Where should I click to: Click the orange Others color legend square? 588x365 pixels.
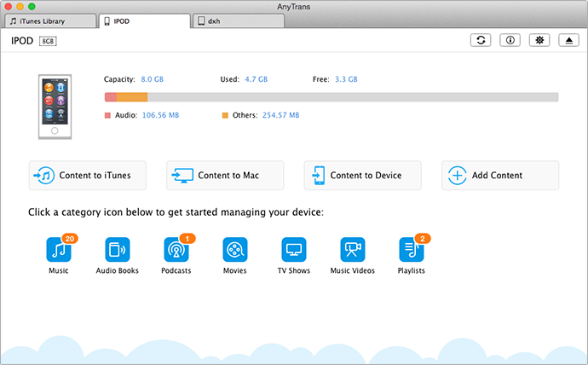(x=225, y=115)
